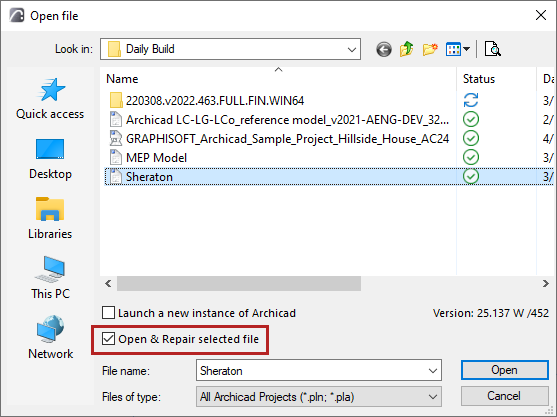The height and width of the screenshot is (417, 557).
Task: Select GRAPHISOFT Hillside House sample project
Action: (279, 139)
